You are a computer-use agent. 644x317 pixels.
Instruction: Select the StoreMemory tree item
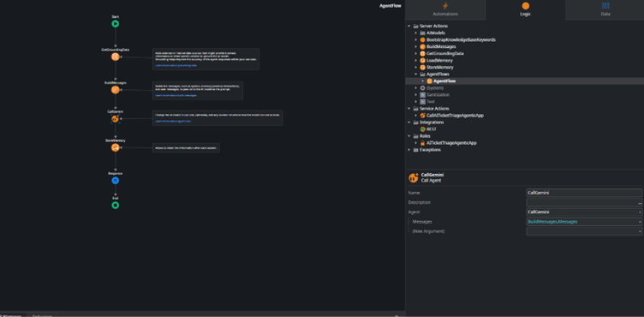tap(440, 68)
